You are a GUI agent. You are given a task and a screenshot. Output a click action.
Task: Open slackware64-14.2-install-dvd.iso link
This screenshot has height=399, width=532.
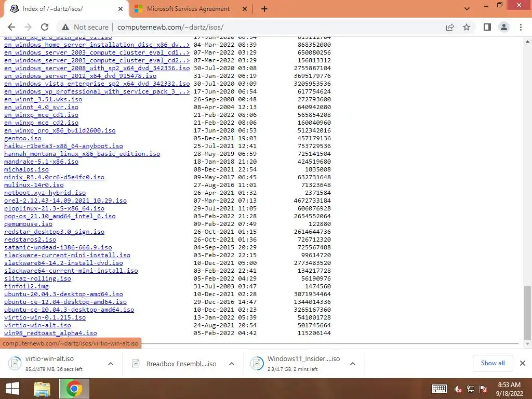(x=63, y=263)
